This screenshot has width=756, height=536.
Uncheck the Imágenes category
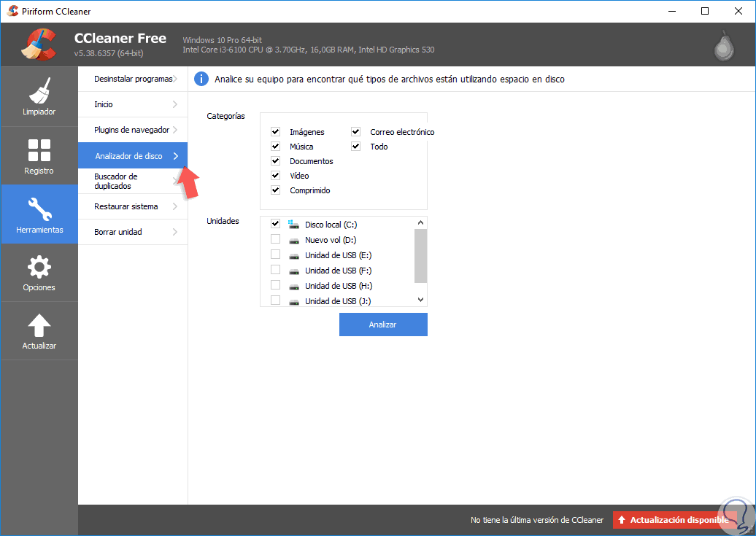[x=275, y=131]
